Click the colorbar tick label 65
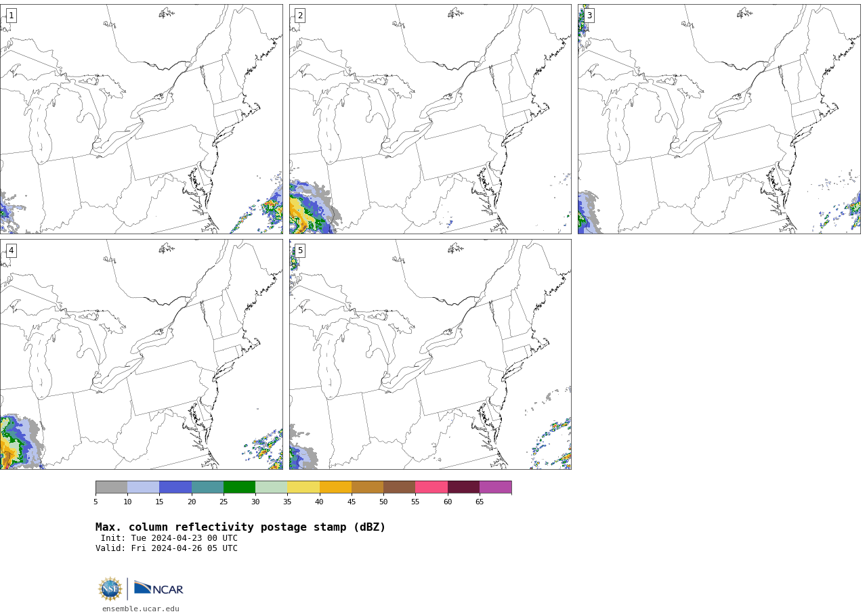Viewport: 867px width, 616px height. [x=480, y=502]
